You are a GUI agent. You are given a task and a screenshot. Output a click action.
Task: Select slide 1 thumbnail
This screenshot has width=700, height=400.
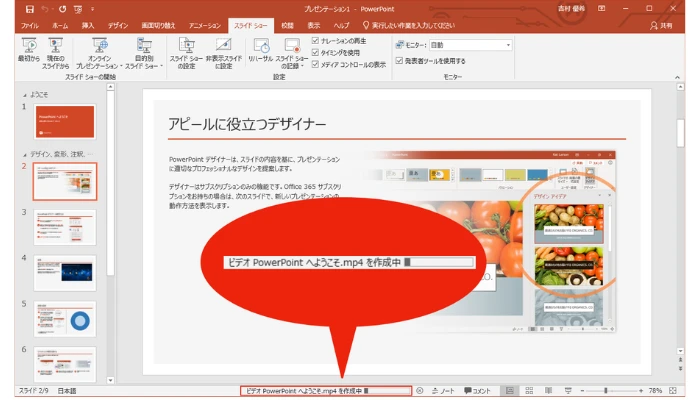coord(65,122)
